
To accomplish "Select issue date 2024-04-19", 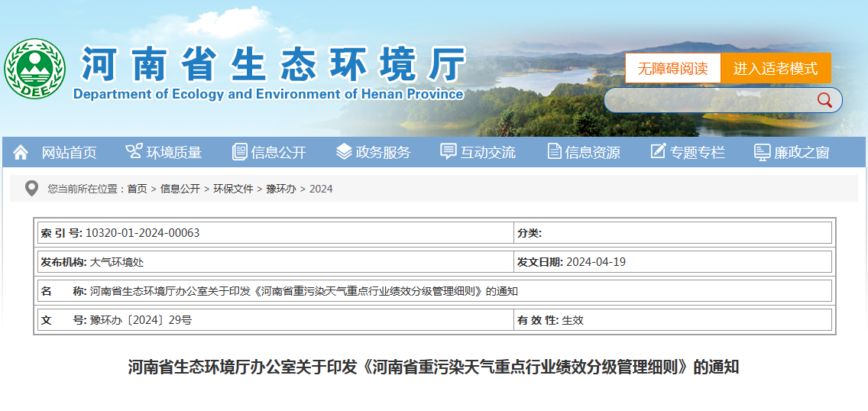I will click(x=596, y=262).
